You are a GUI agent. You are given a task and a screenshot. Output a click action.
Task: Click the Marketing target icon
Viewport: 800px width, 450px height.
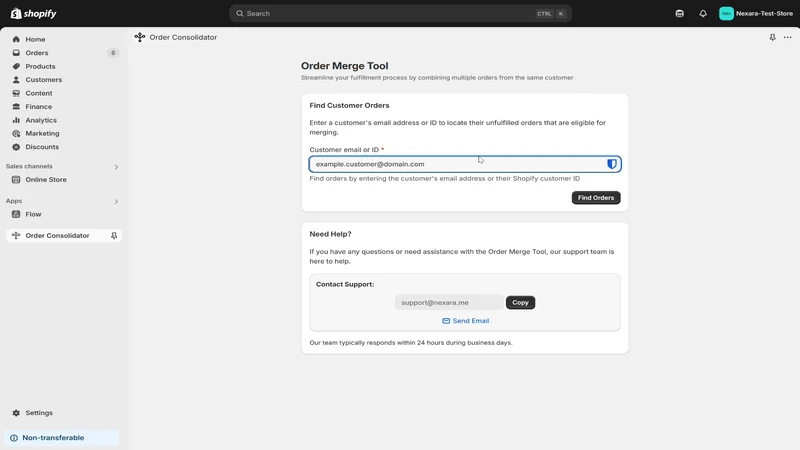(x=16, y=133)
